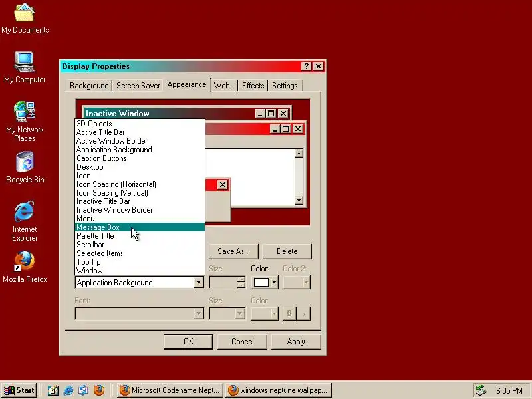This screenshot has height=399, width=532.
Task: Choose the Icon list entry
Action: click(x=140, y=176)
